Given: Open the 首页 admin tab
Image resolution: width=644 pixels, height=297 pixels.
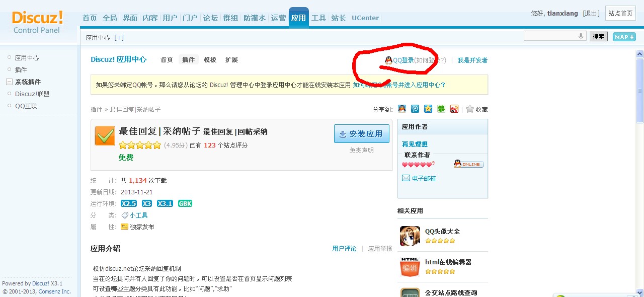Looking at the screenshot, I should [x=90, y=18].
